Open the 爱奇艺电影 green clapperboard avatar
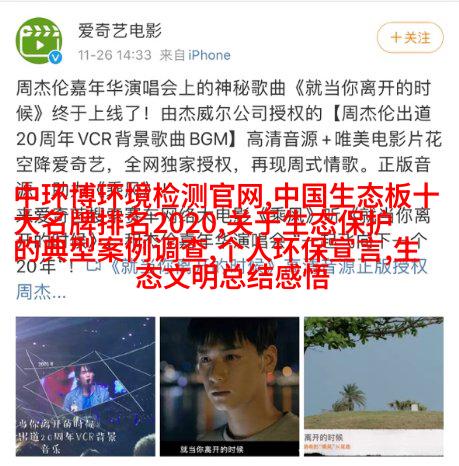Image resolution: width=459 pixels, height=466 pixels. 39,41
